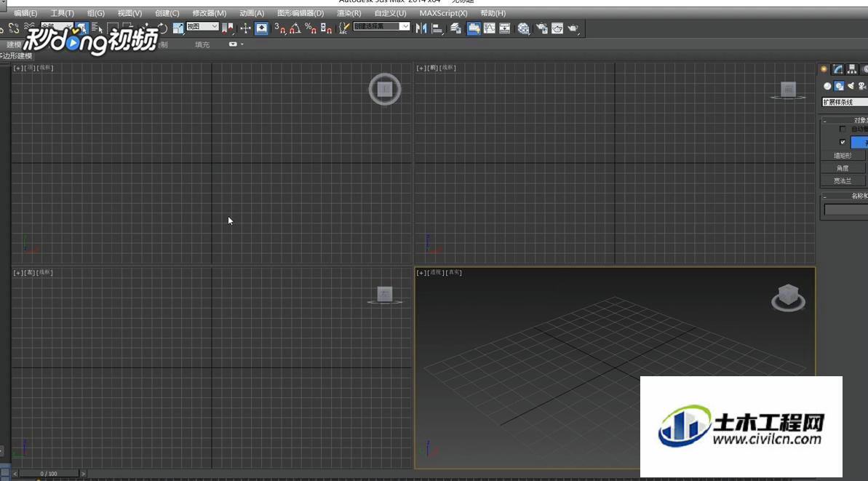Open the 编辑(E) menu
The height and width of the screenshot is (481, 868).
click(25, 13)
